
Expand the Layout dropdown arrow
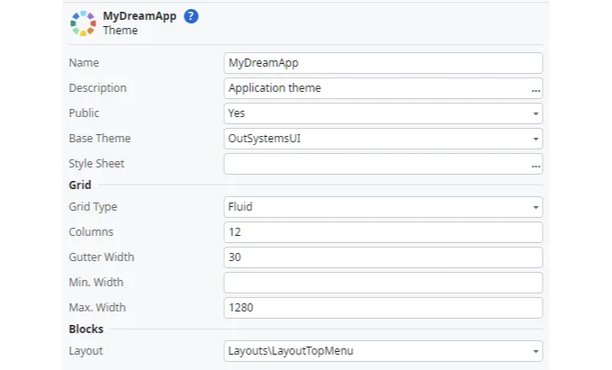pyautogui.click(x=536, y=351)
